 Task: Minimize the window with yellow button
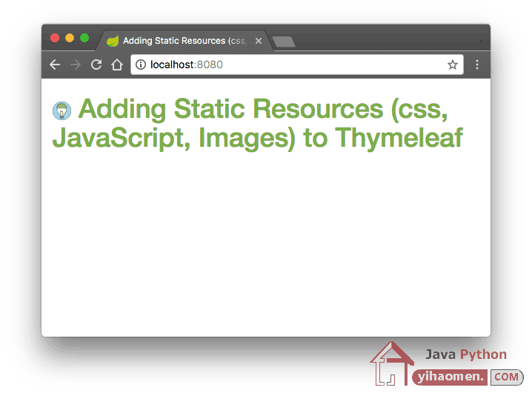pos(70,38)
